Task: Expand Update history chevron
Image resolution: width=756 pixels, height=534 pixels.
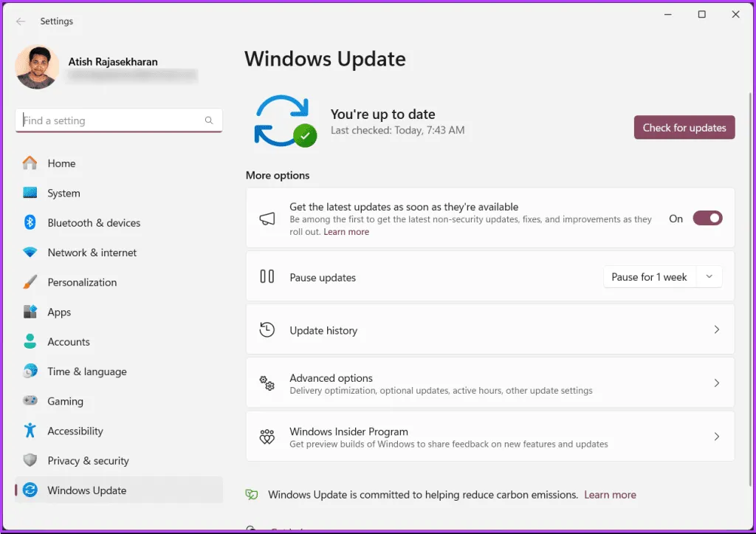Action: 716,330
